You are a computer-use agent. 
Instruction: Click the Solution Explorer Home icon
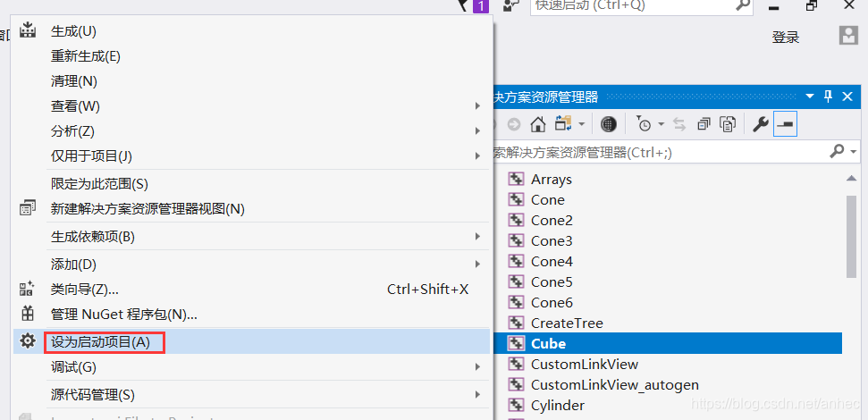point(537,124)
